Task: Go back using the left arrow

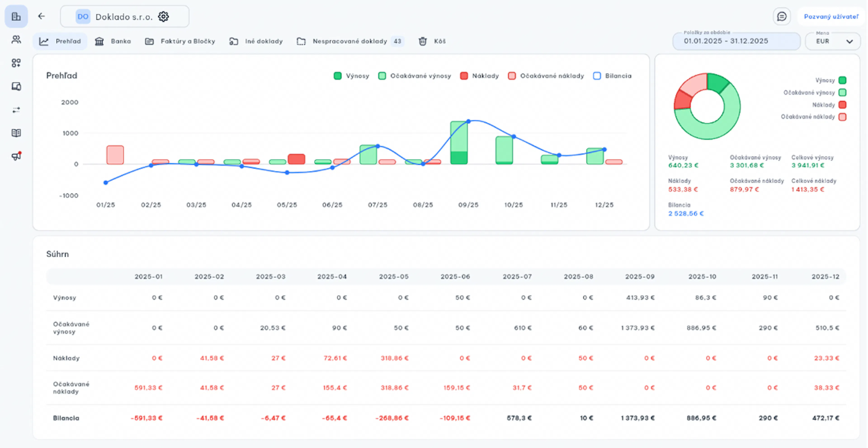Action: click(x=41, y=16)
